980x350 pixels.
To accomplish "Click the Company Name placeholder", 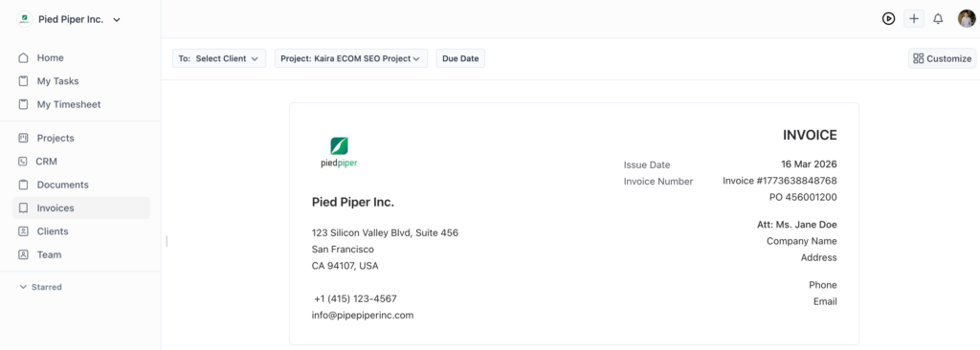I will point(802,241).
